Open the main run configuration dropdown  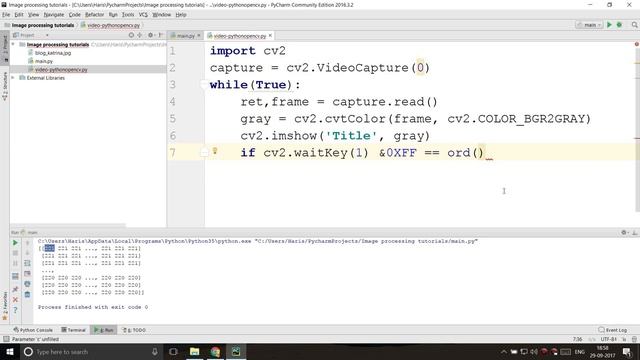[589, 25]
